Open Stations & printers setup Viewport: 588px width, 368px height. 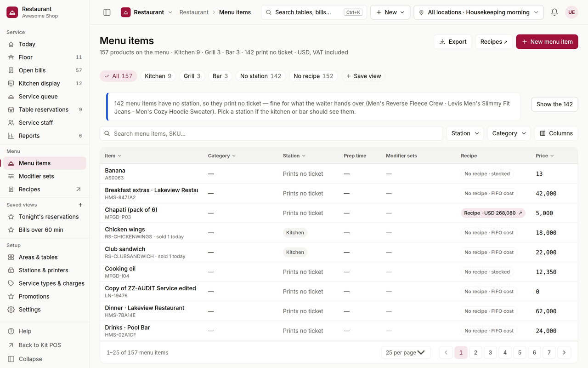point(45,270)
